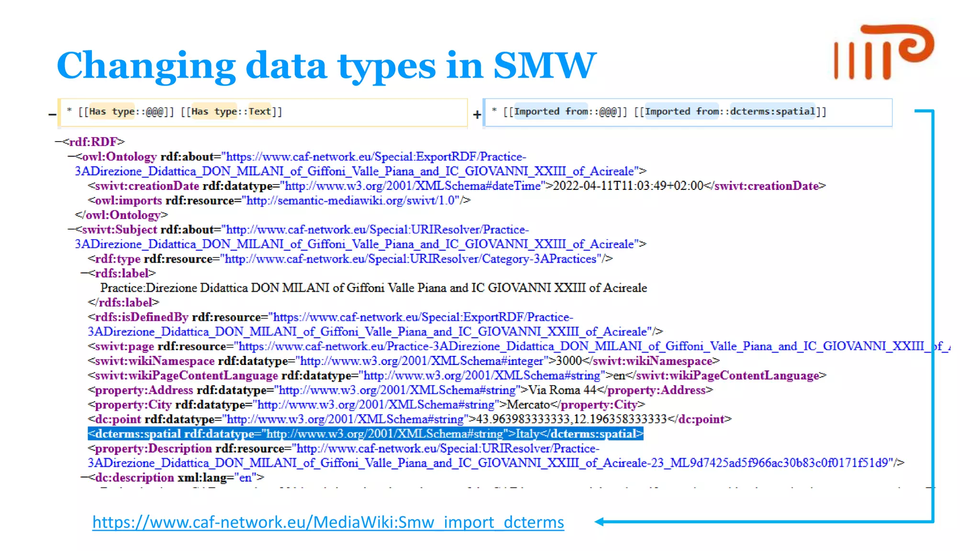Click the Practice:Direzione Didattica label text
Screen dimensions: 980x551
(374, 288)
